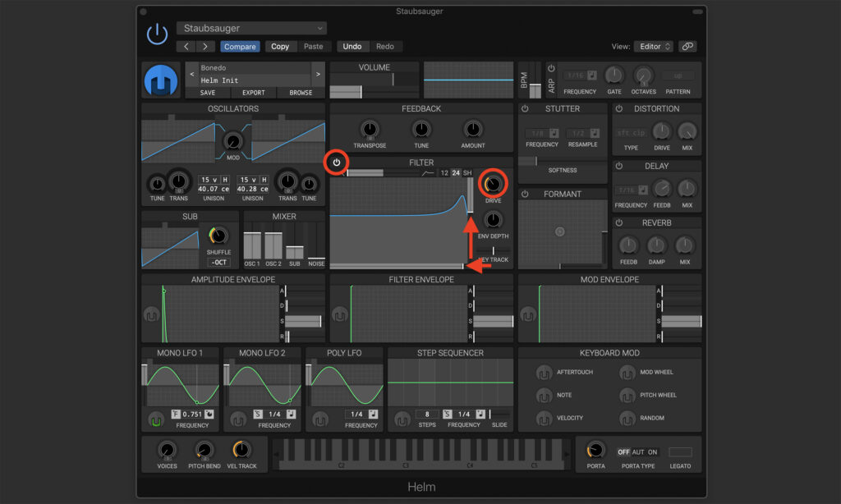841x504 pixels.
Task: Click the Feedback Tune knob
Action: (x=421, y=129)
